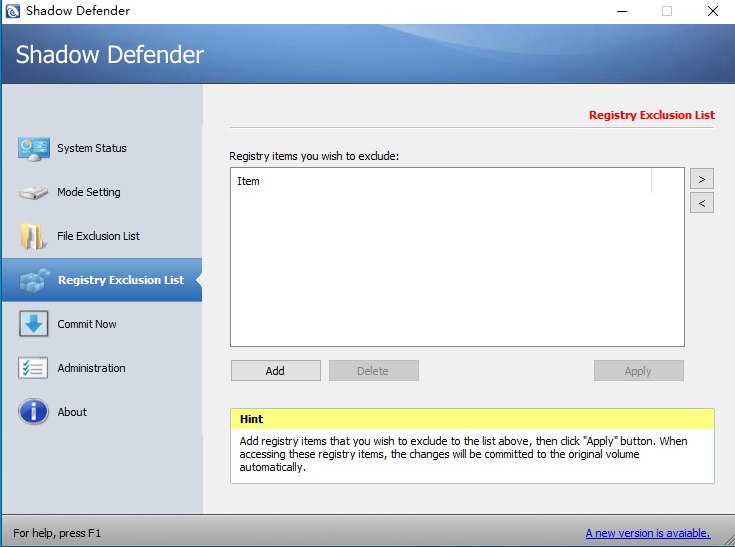Select Registry Exclusion List in sidebar
735x547 pixels.
coord(102,280)
